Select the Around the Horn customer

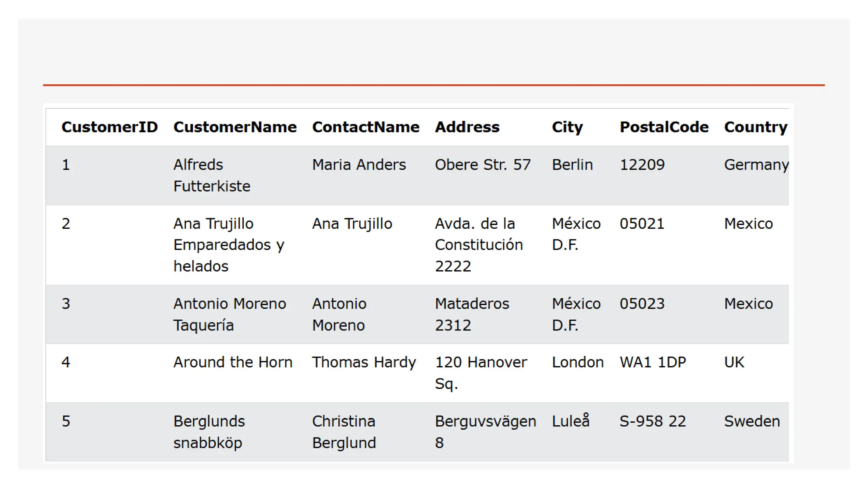point(233,362)
